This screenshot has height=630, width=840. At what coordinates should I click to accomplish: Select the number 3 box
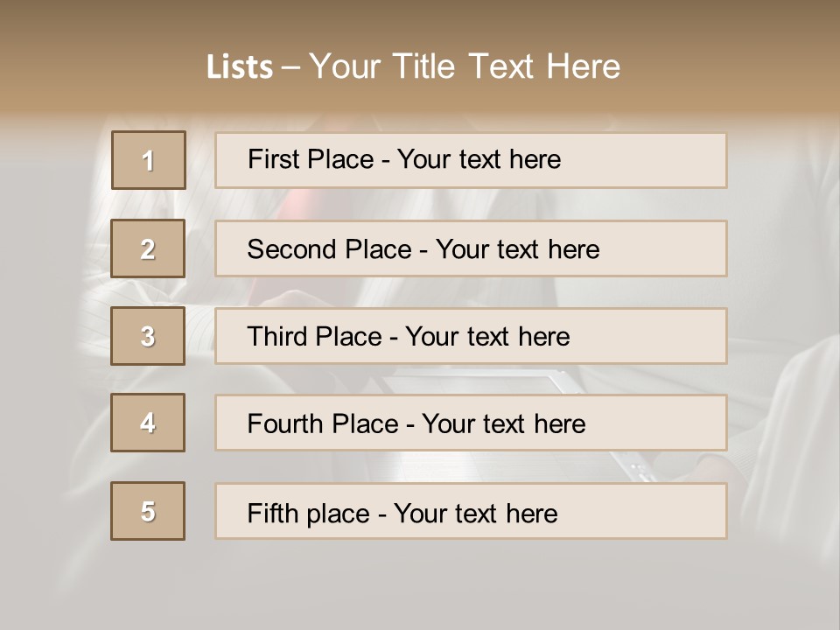148,336
